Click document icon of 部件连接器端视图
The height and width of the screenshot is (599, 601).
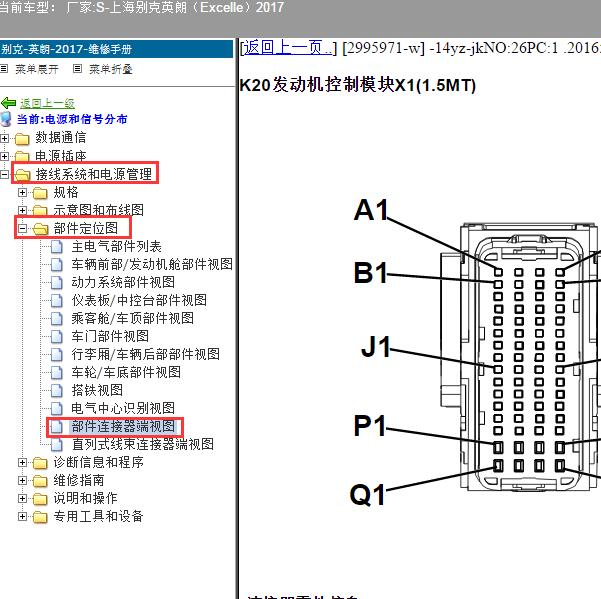point(57,427)
